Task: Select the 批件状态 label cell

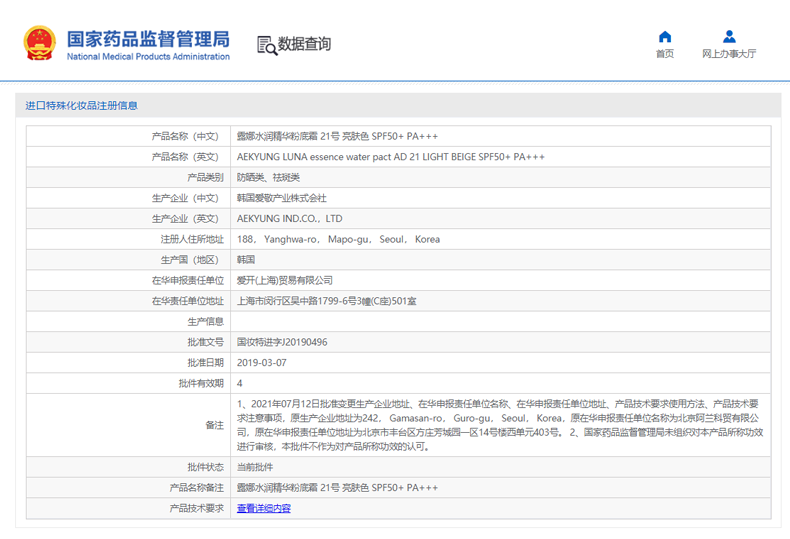Action: 128,467
